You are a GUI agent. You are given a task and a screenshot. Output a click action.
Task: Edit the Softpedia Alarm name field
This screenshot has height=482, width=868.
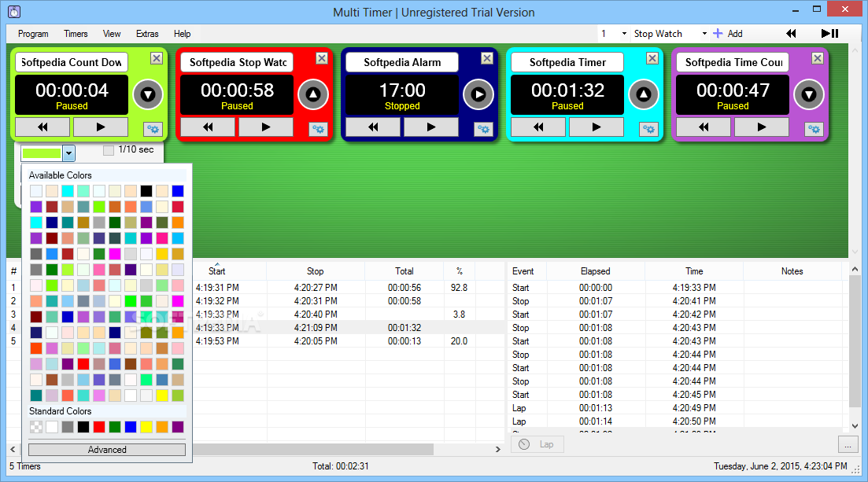[402, 63]
